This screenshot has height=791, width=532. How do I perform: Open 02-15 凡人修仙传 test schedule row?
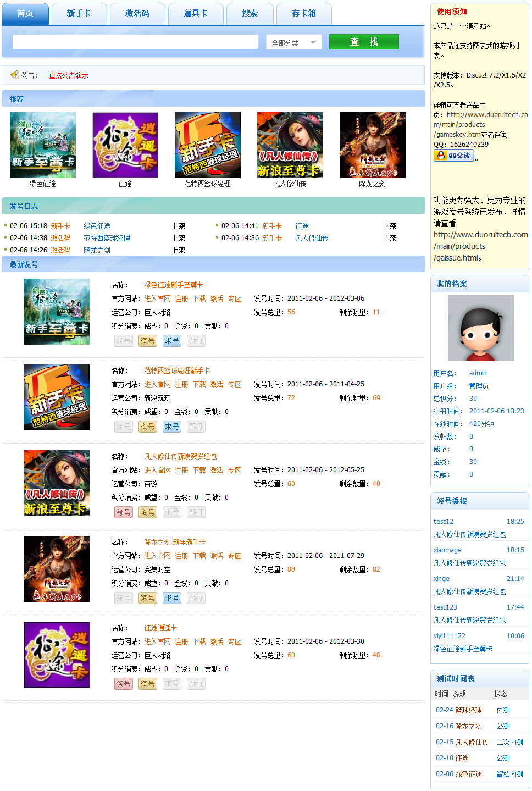tap(479, 742)
